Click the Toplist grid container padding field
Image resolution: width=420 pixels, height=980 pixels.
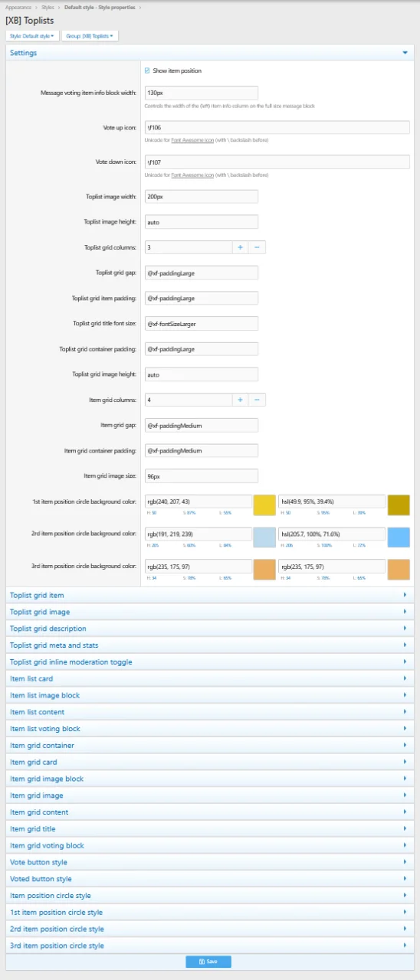(201, 349)
